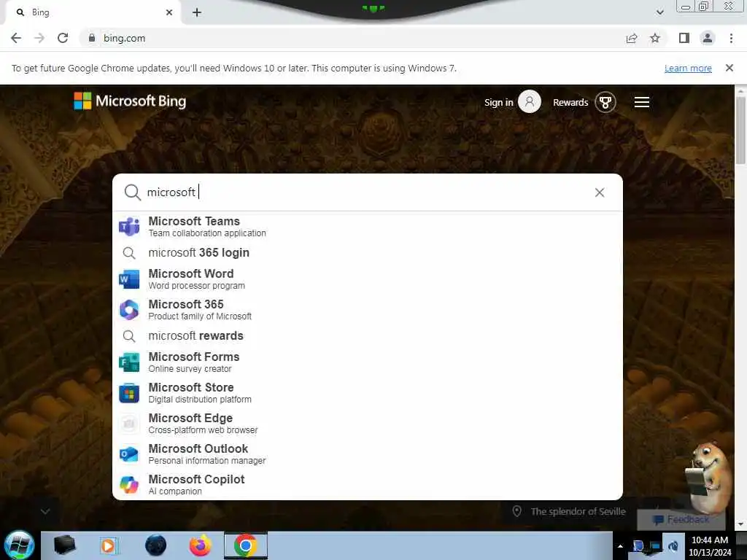Click the Microsoft Forms suggestion icon

click(129, 362)
